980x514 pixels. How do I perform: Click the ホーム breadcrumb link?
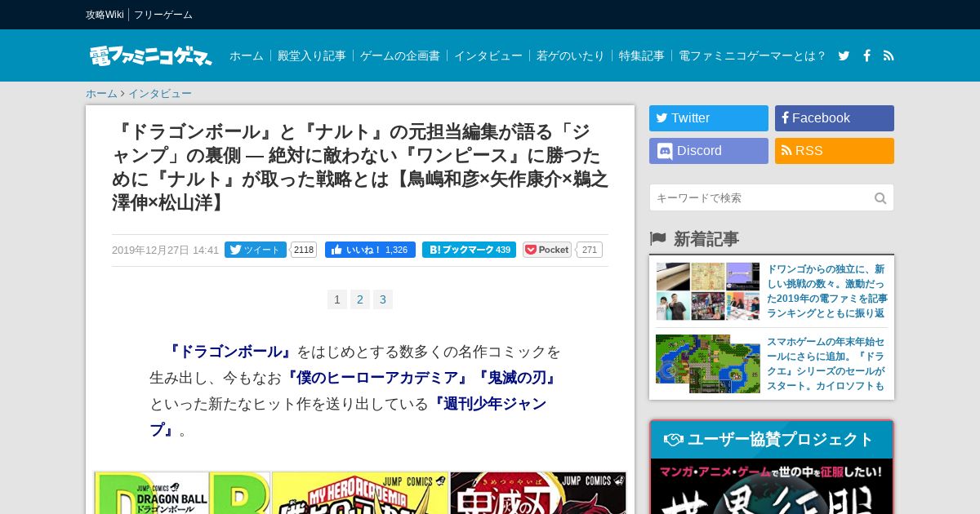pos(101,94)
